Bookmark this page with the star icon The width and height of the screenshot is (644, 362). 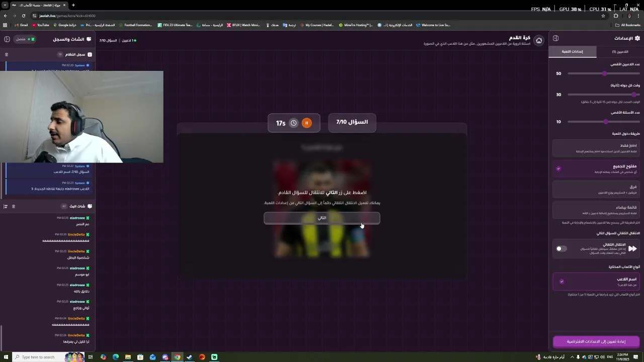coord(603,16)
